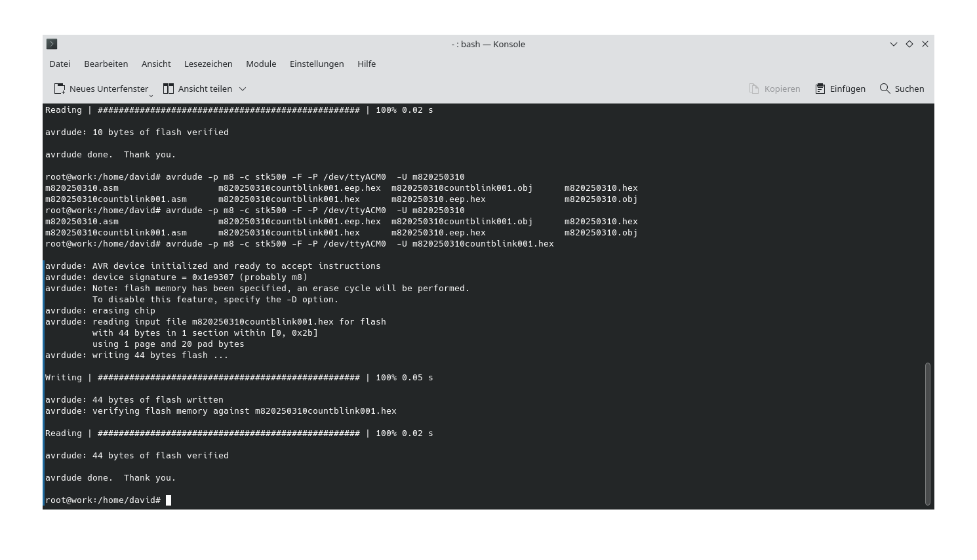Click the Suchen magnifier icon
Viewport: 977px width, 560px height.
coord(884,88)
